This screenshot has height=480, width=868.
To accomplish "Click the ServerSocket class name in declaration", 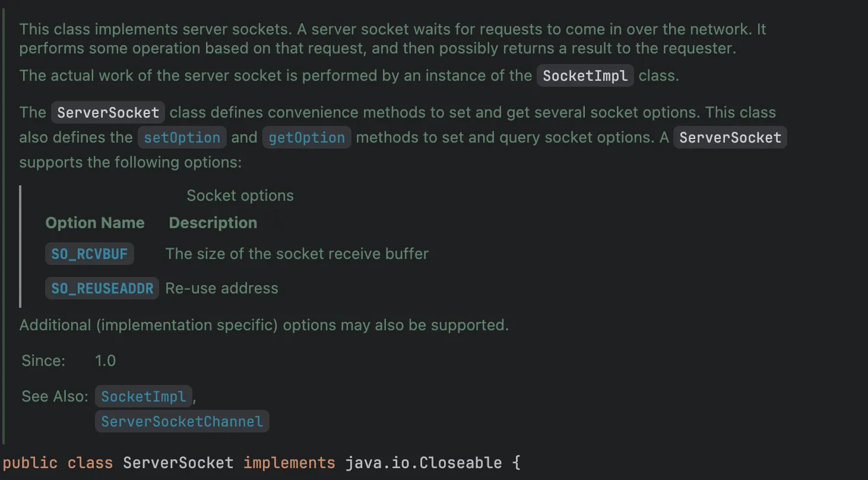I will 178,463.
